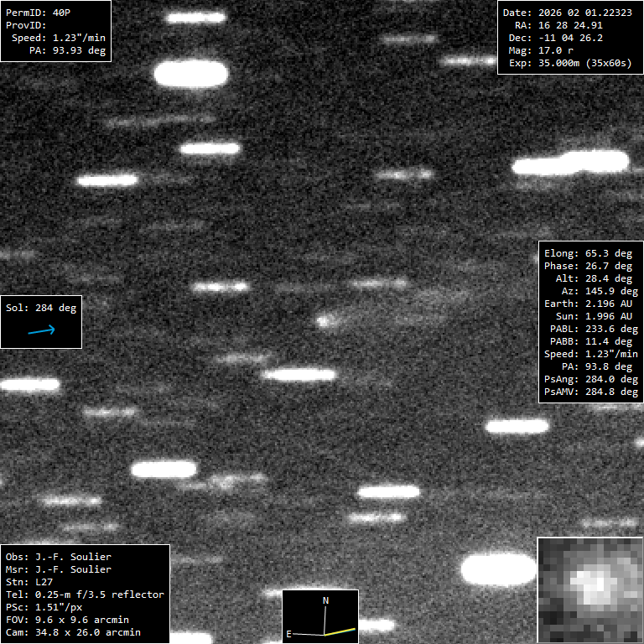This screenshot has height=644, width=644.
Task: Select the Stn L27 station code
Action: tap(30, 582)
